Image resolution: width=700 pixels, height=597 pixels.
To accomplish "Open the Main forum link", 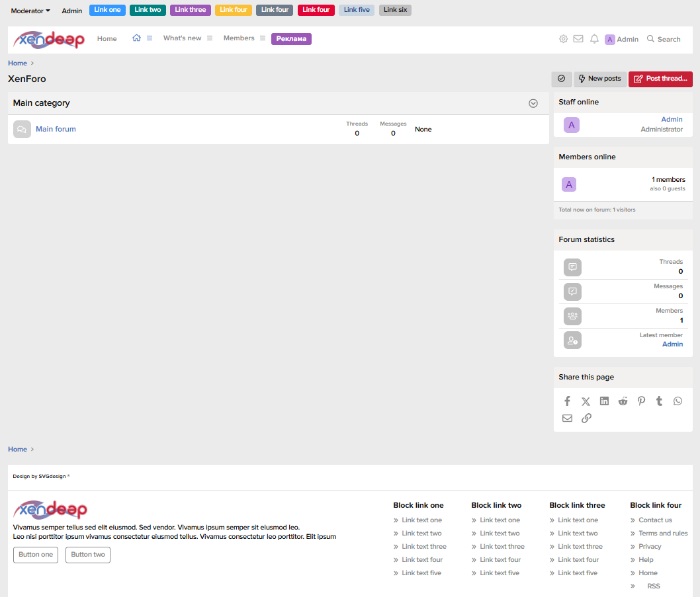I will pos(56,129).
